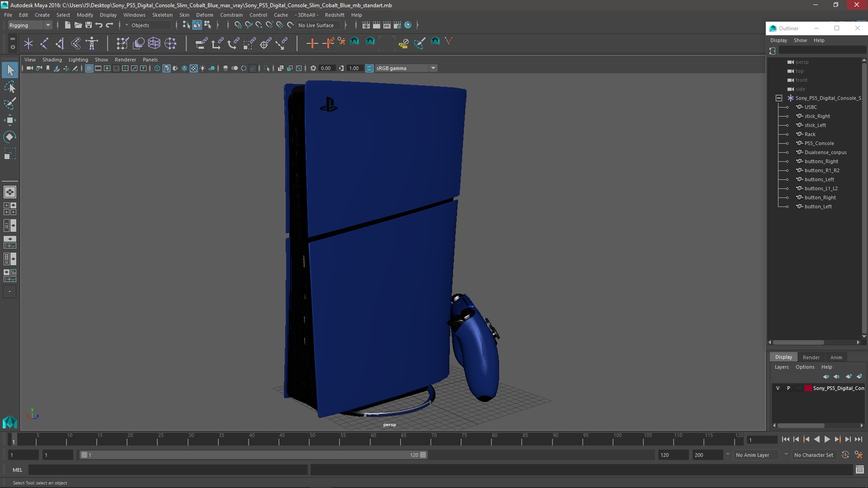This screenshot has width=868, height=488.
Task: Open Render Settings clapboard icon
Action: pos(397,25)
